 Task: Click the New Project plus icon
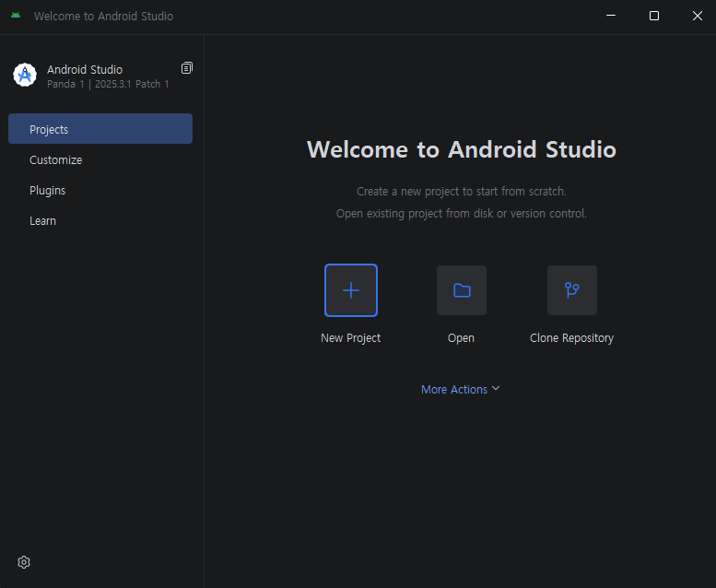(x=351, y=290)
